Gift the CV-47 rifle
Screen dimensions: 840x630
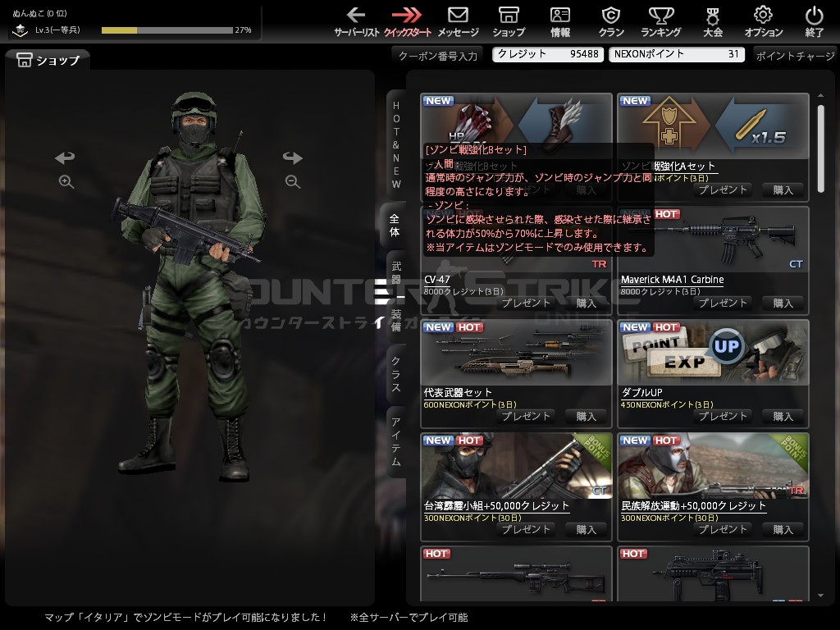[x=526, y=304]
